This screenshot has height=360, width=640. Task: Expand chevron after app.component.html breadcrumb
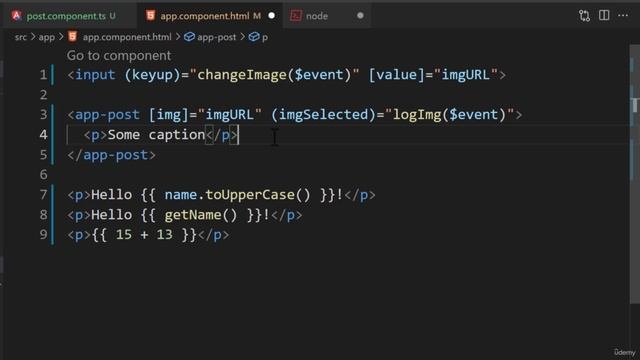pyautogui.click(x=178, y=37)
